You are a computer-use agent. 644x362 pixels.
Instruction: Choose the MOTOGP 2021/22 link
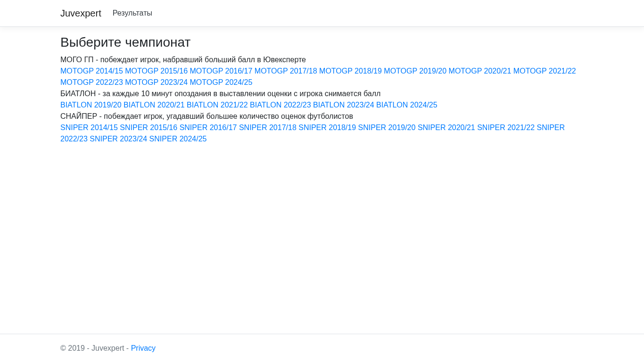(x=545, y=71)
